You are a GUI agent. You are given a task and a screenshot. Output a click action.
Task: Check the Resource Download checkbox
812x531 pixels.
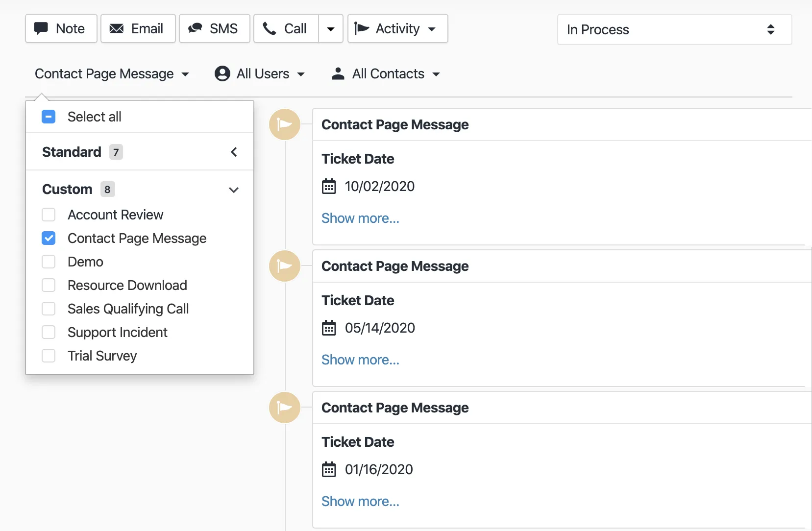point(49,285)
